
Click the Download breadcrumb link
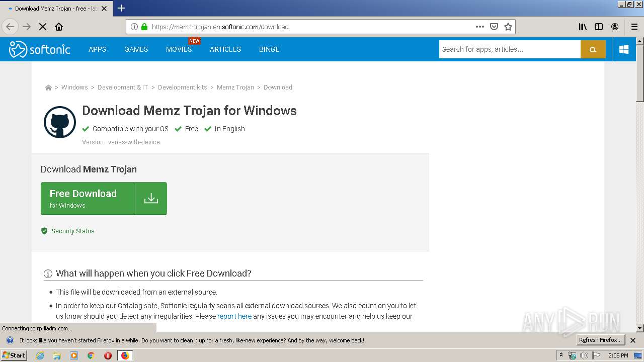278,87
